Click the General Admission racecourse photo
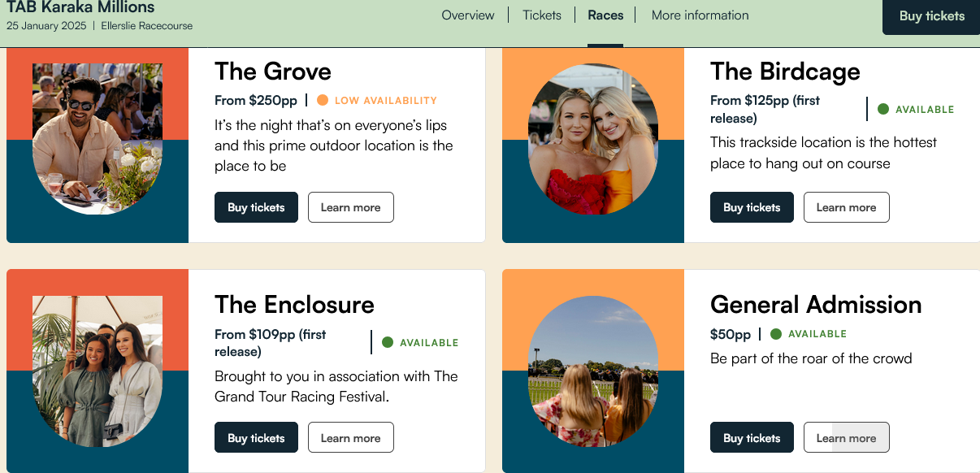This screenshot has width=980, height=473. (593, 371)
